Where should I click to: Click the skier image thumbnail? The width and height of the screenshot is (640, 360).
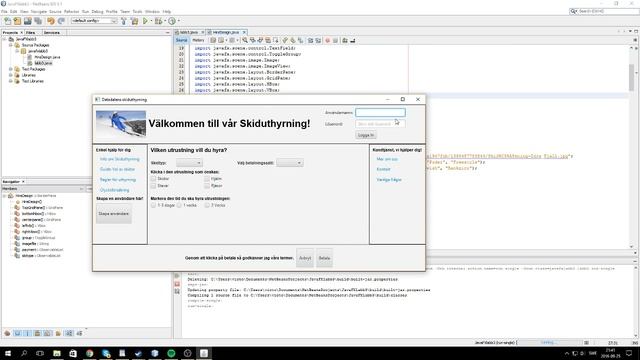pyautogui.click(x=121, y=124)
